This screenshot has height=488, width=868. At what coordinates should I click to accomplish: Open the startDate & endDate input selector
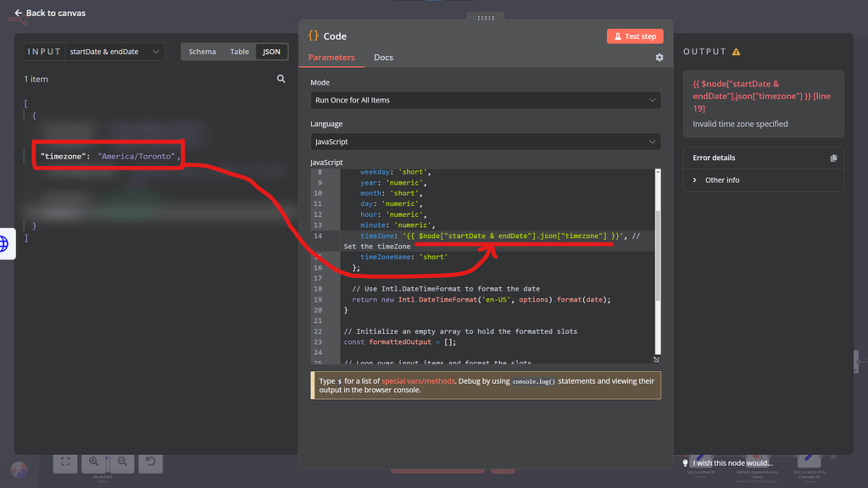pyautogui.click(x=115, y=52)
